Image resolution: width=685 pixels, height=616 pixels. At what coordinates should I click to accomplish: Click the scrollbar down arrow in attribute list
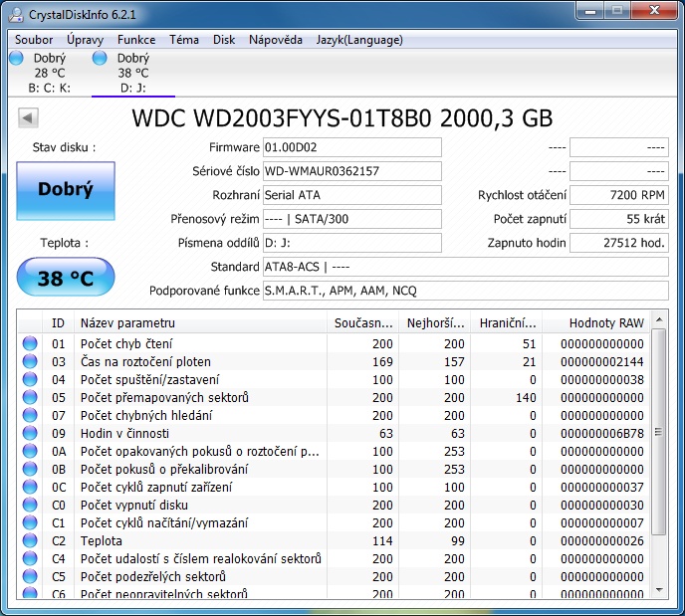point(658,591)
